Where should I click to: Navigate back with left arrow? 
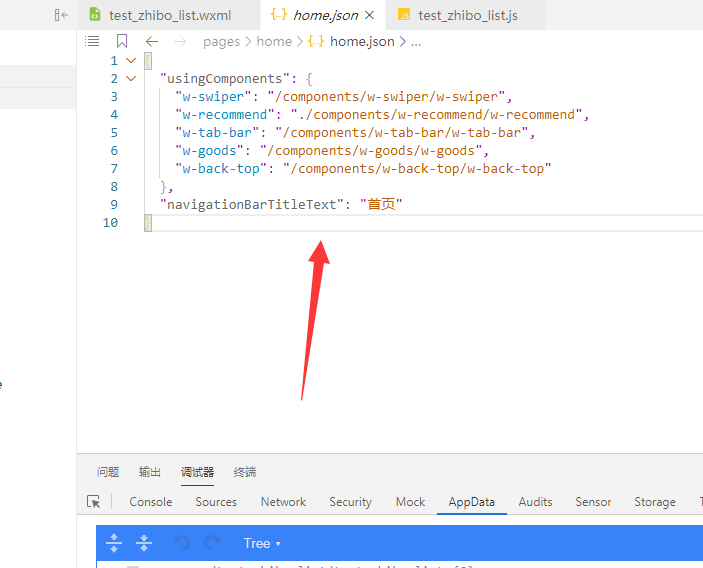[152, 42]
